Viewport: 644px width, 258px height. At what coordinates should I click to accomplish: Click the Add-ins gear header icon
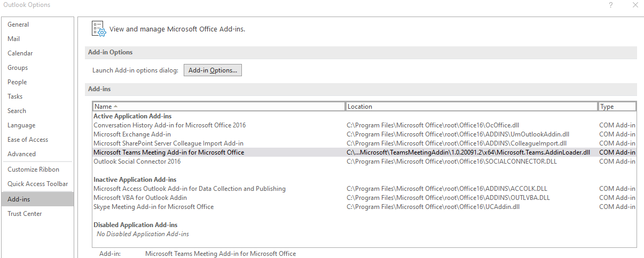tap(99, 29)
